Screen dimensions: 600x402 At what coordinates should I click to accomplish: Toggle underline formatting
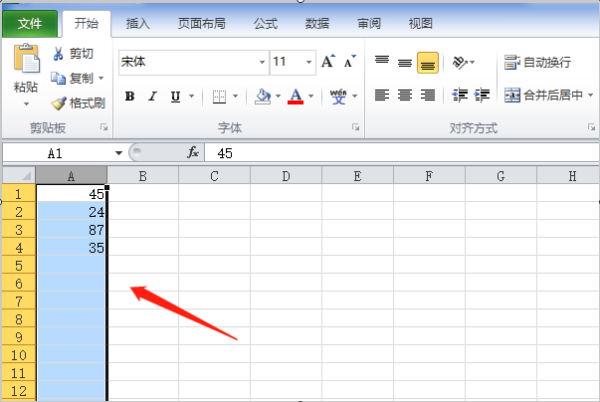click(175, 96)
